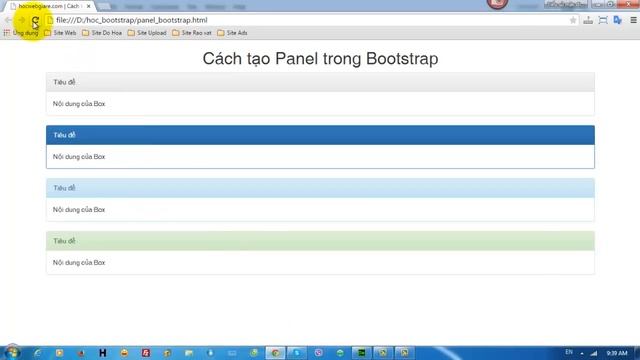Bookmark this page with the star icon
Viewport: 640px width, 360px height.
573,20
